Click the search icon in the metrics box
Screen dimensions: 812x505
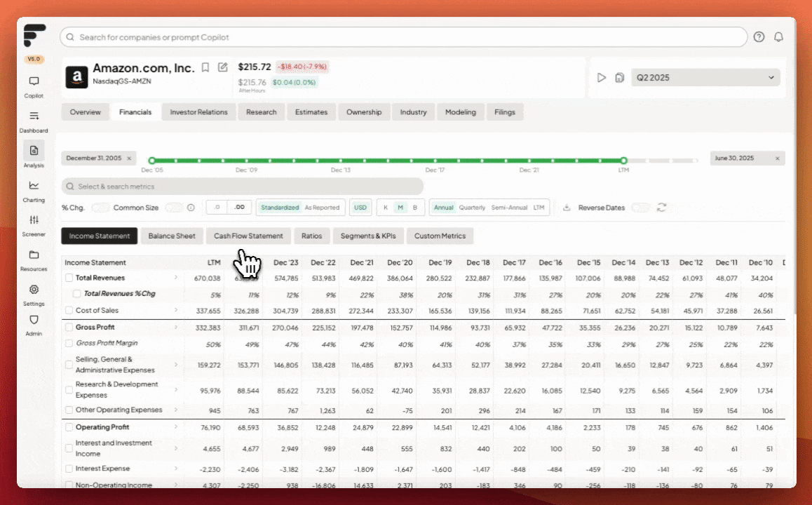coord(70,187)
